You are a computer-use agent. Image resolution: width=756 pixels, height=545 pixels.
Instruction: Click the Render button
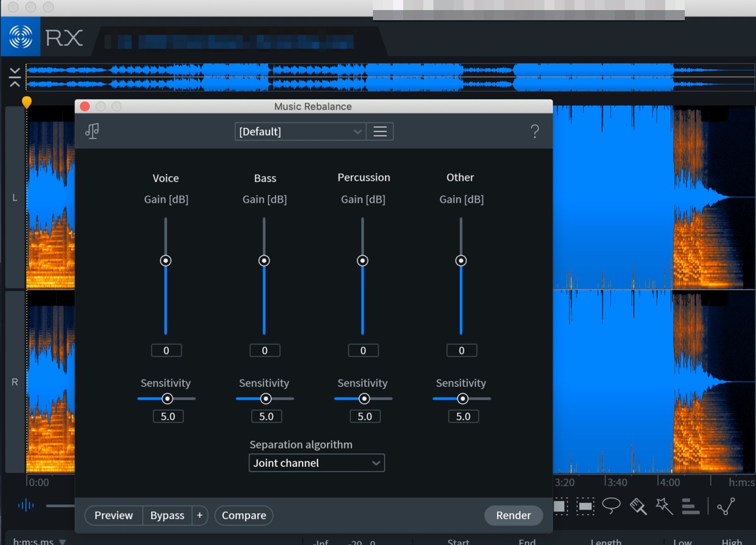tap(513, 515)
